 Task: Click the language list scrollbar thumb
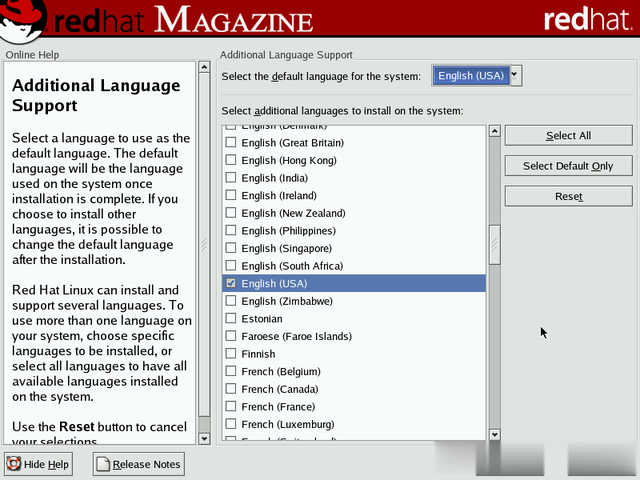(x=495, y=245)
